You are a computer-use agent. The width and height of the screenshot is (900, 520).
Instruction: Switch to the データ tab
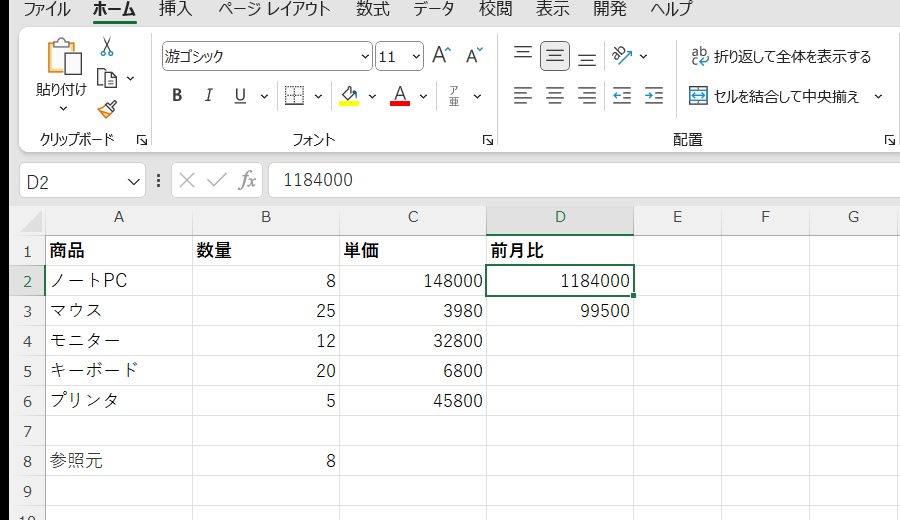click(434, 9)
